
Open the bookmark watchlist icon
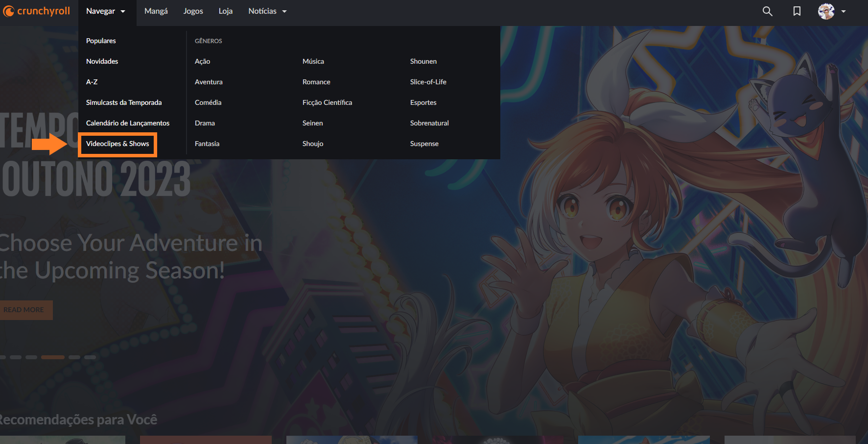point(797,11)
